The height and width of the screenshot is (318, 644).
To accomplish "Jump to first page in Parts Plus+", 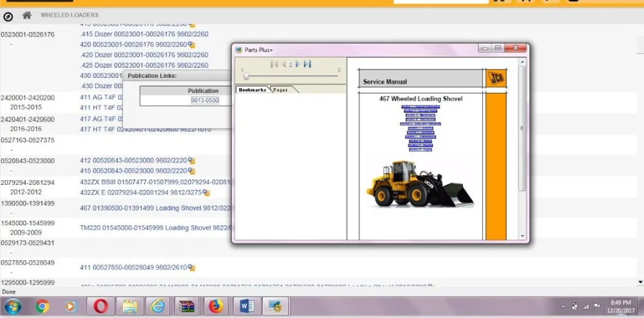I will [274, 64].
